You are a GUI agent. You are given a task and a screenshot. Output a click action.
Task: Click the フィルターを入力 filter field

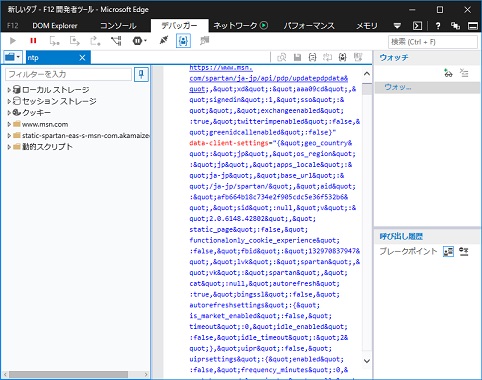click(x=68, y=74)
